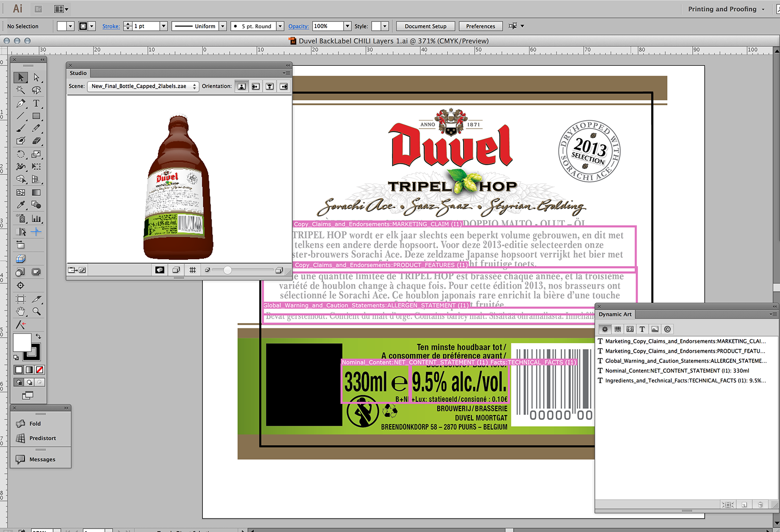Viewport: 780px width, 532px height.
Task: Select the Eyedropper tool
Action: tap(20, 205)
